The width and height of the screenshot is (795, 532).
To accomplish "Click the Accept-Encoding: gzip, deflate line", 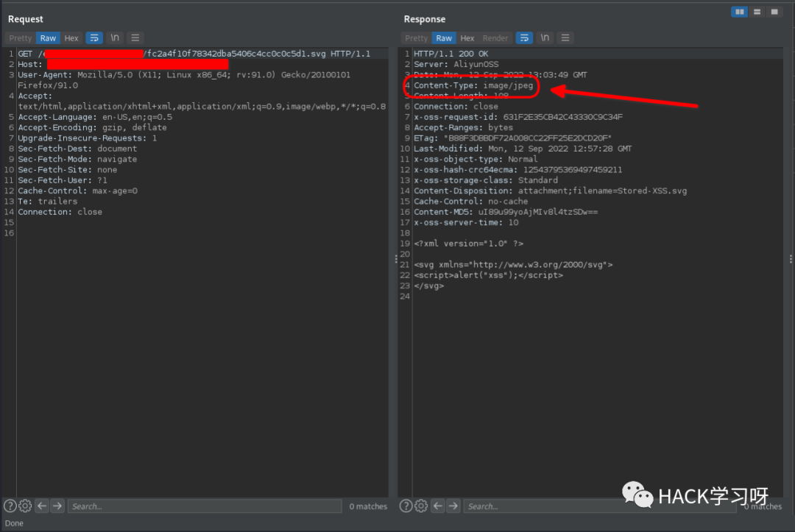I will pos(92,128).
